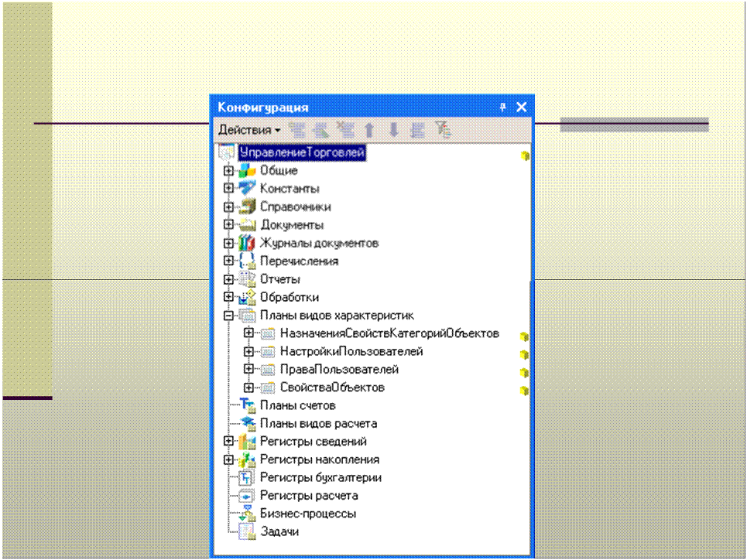
Task: Click the Задачи icon
Action: pos(247,531)
